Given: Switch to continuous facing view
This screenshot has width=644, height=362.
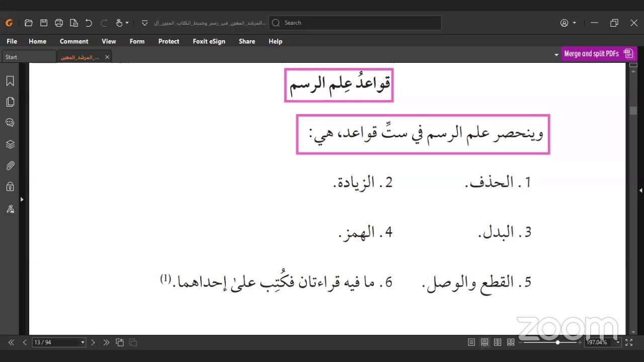Looking at the screenshot, I should [x=511, y=342].
